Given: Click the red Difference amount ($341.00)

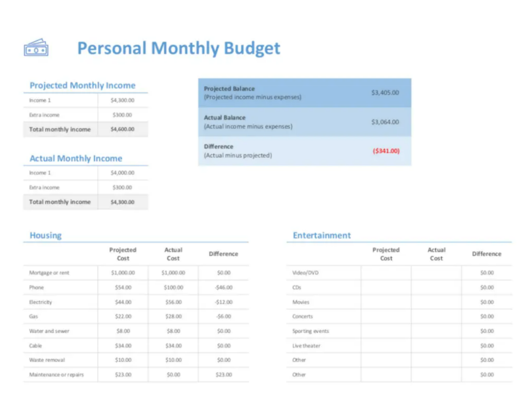Looking at the screenshot, I should click(x=386, y=151).
